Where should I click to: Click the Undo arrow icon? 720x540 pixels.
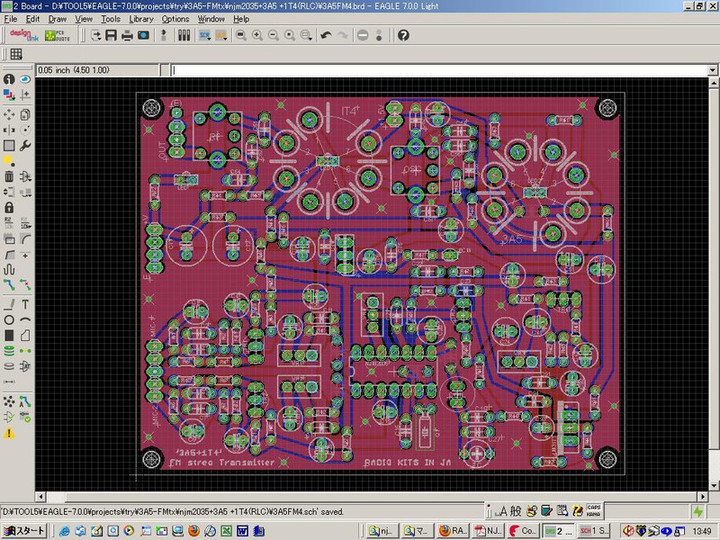click(326, 35)
